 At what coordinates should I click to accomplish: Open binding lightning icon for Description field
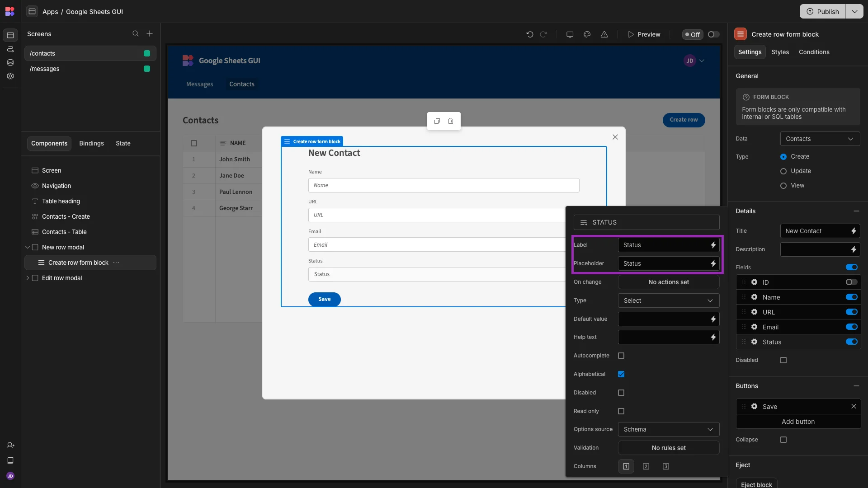coord(854,249)
